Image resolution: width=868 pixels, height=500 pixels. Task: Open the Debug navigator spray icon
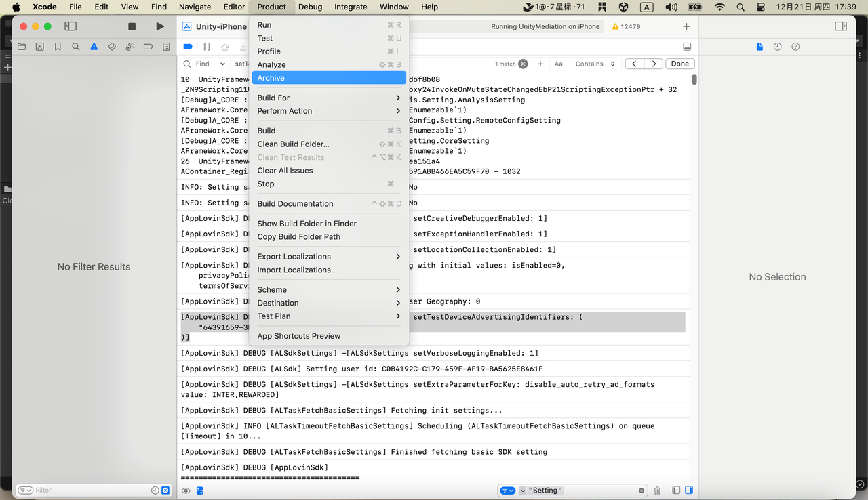[x=130, y=47]
